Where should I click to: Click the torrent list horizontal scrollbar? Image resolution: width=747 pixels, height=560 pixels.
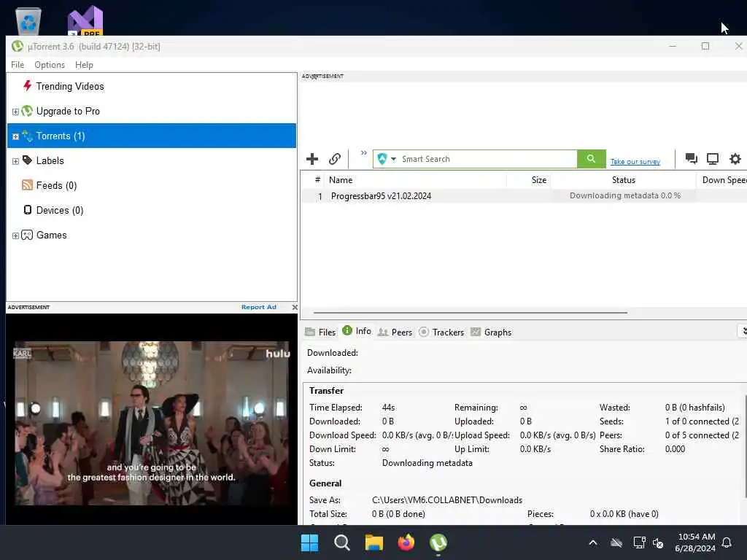pyautogui.click(x=471, y=313)
